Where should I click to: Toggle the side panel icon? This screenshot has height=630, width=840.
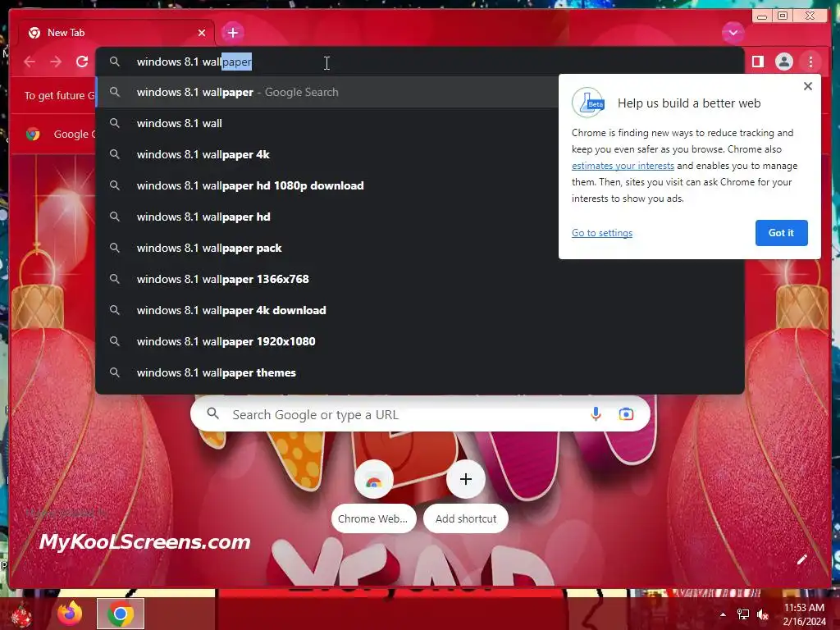(x=757, y=62)
